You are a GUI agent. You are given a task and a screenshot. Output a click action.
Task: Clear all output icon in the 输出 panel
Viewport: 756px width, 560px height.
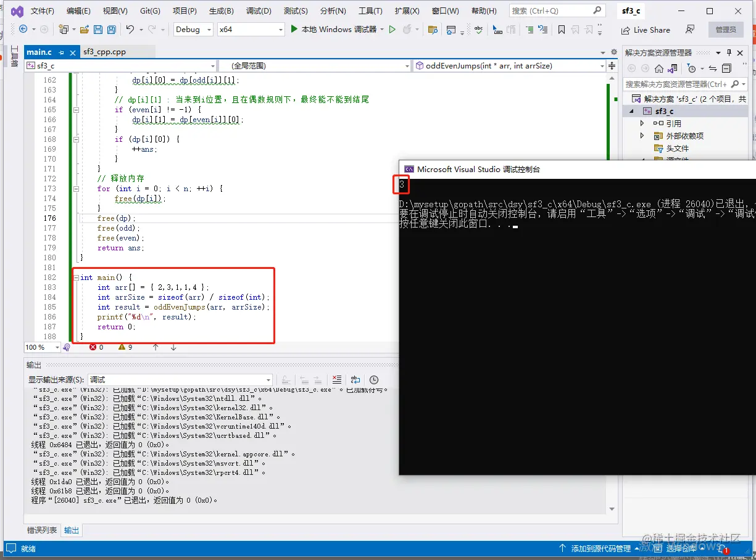click(337, 380)
